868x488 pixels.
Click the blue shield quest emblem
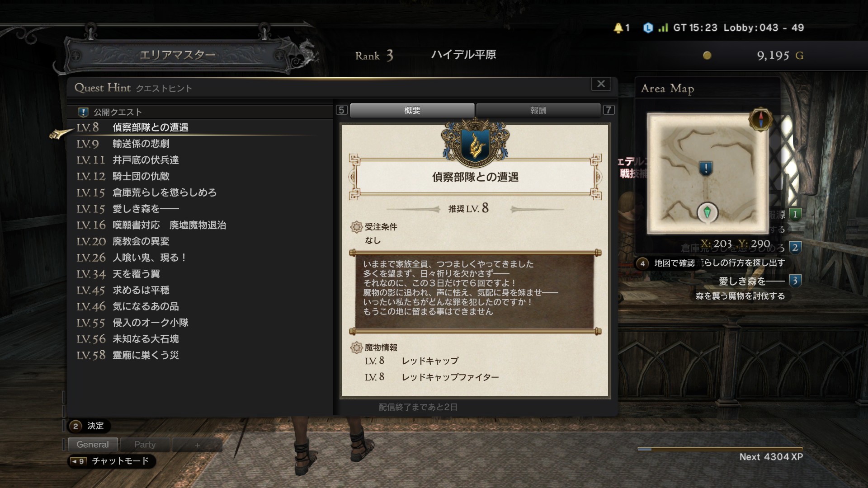(475, 145)
